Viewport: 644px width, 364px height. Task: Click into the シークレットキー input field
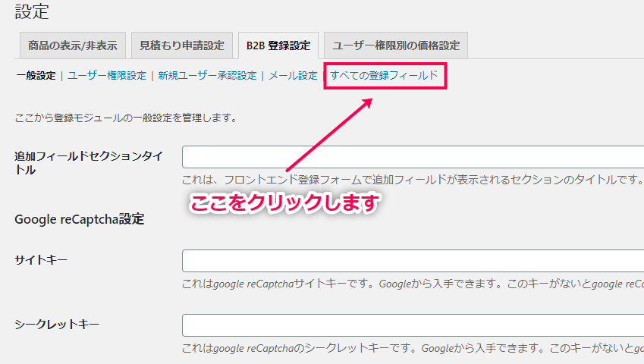[413, 325]
